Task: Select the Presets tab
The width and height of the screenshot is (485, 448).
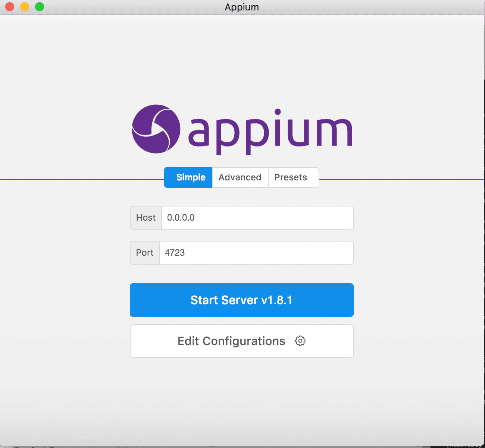Action: (293, 177)
